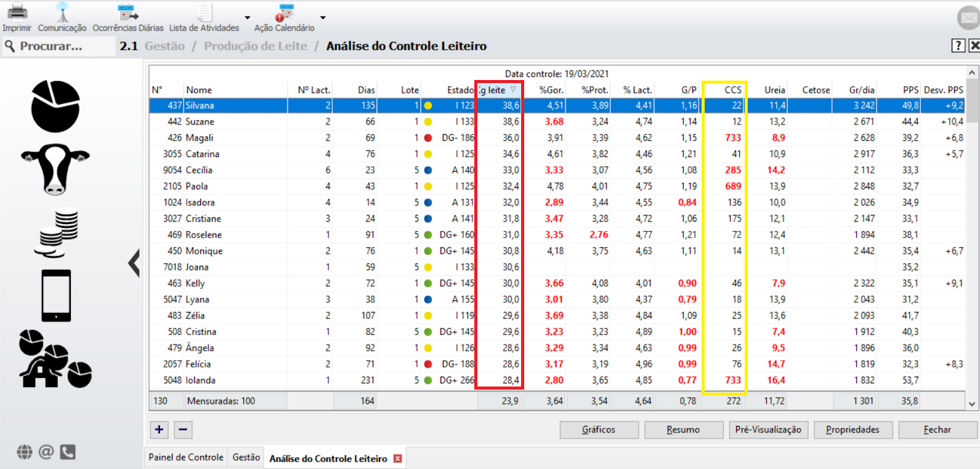Select the row for Kelly
The width and height of the screenshot is (980, 469).
click(x=557, y=283)
